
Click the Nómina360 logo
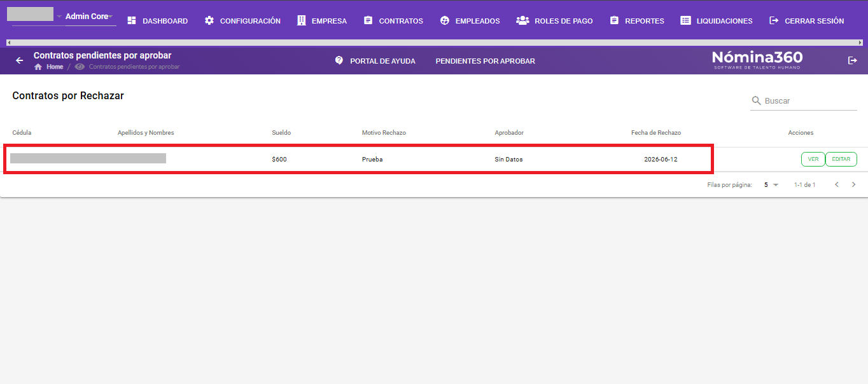coord(757,60)
